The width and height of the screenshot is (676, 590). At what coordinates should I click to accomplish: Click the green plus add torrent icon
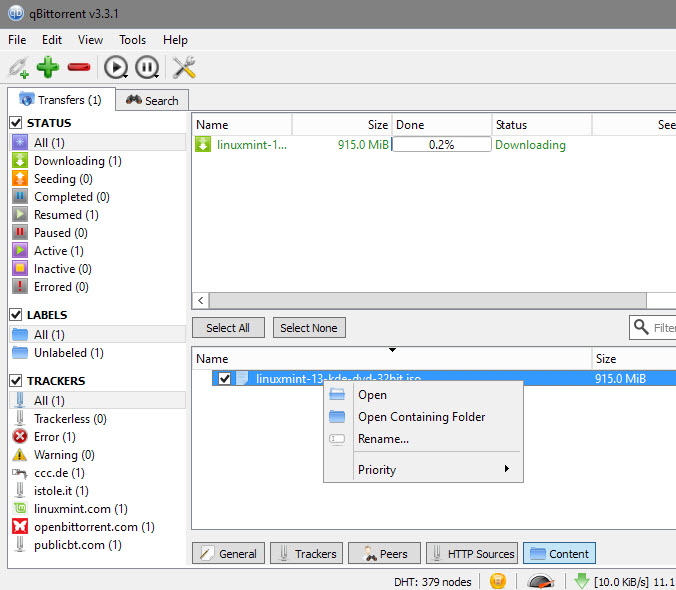click(x=47, y=67)
